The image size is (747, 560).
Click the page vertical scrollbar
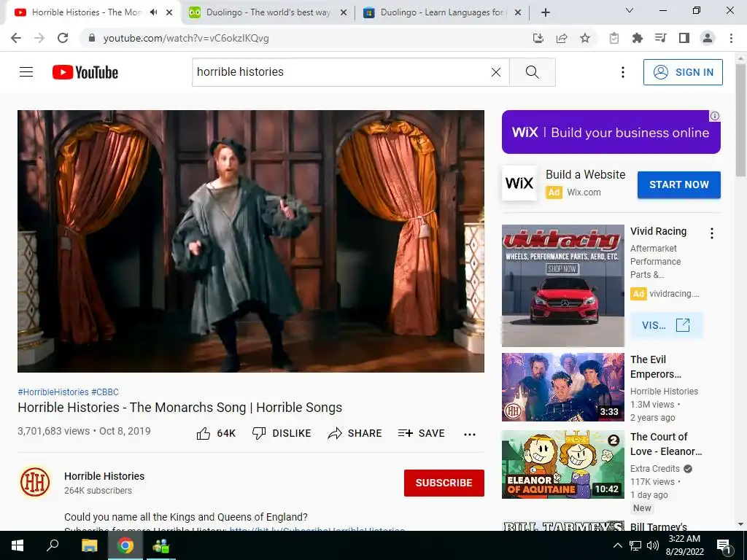tap(741, 119)
